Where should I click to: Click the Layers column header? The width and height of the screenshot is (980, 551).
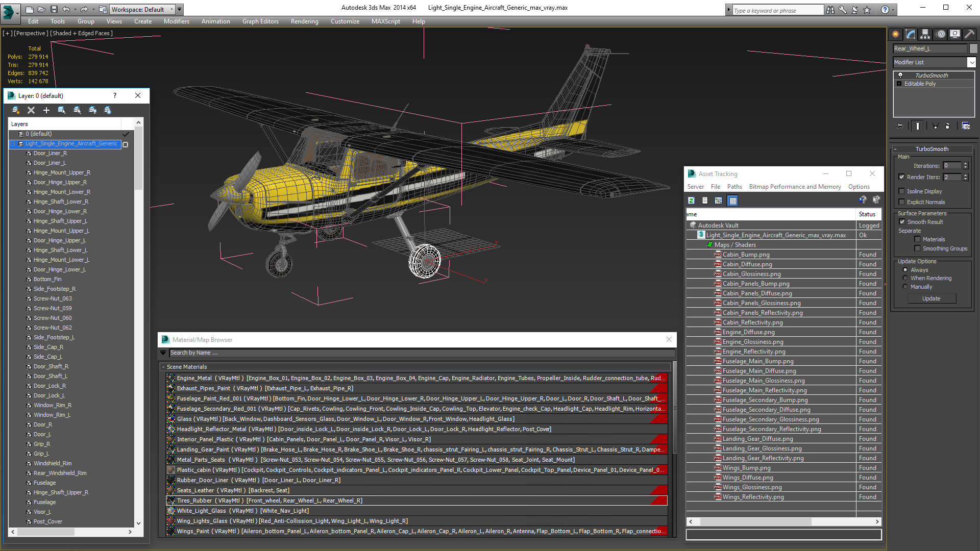pyautogui.click(x=65, y=124)
